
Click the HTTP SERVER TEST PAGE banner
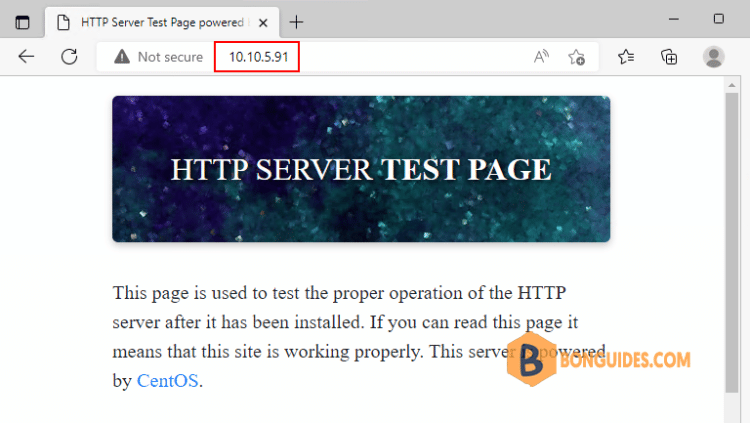coord(360,169)
